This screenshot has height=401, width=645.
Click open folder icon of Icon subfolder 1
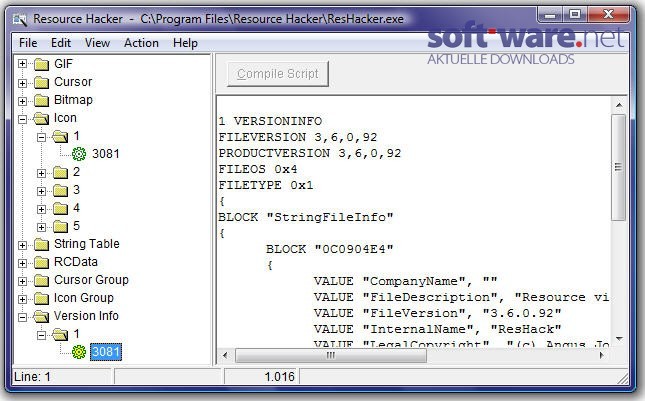60,137
